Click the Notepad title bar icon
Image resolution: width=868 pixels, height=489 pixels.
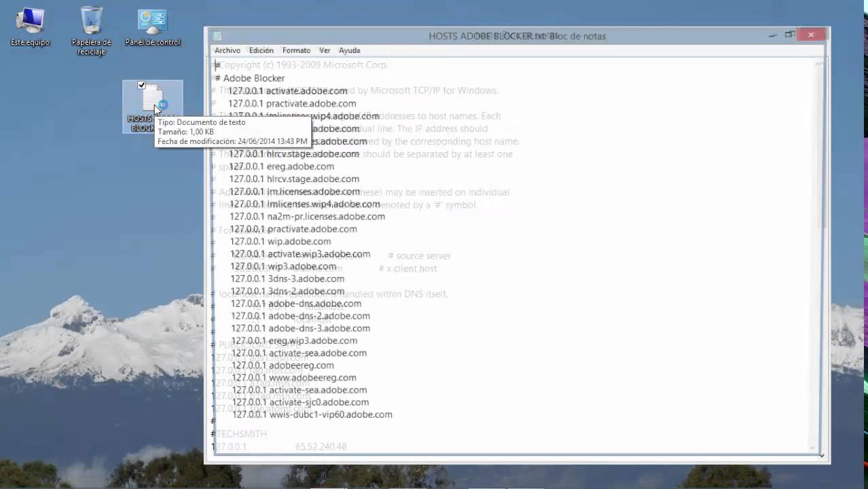217,36
